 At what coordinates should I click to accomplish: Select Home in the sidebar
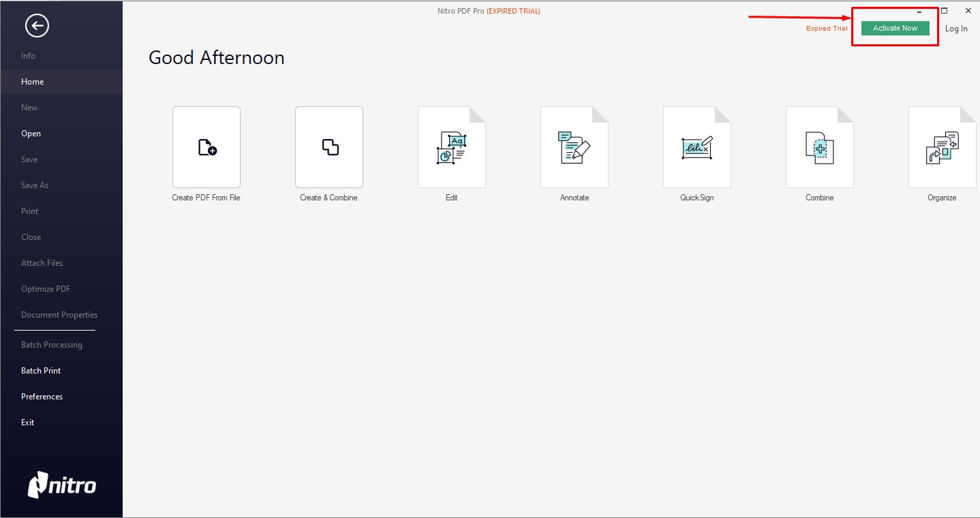[61, 82]
